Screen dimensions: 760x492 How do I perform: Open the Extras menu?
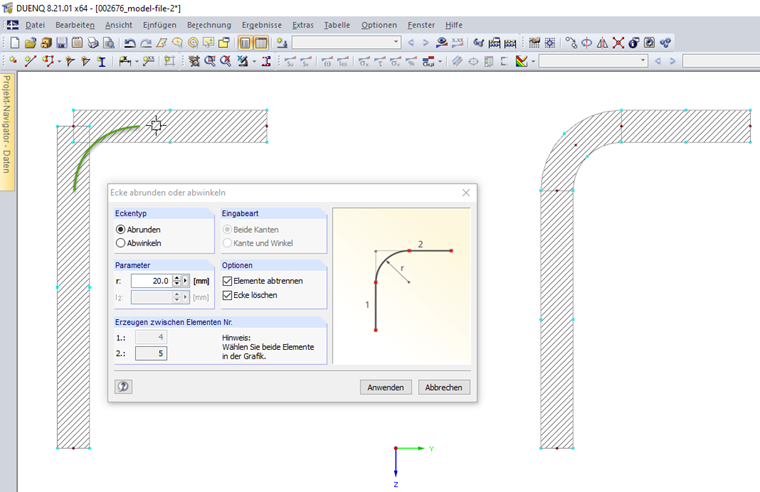click(x=303, y=25)
